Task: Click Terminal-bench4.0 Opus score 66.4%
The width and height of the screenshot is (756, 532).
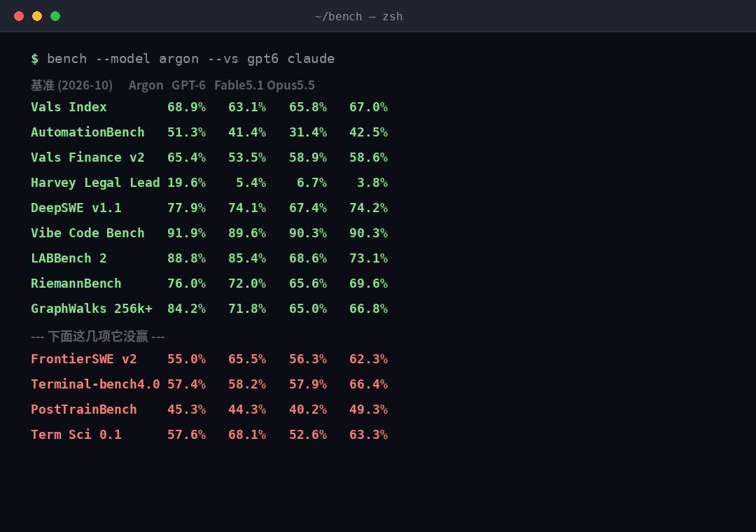Action: 368,384
